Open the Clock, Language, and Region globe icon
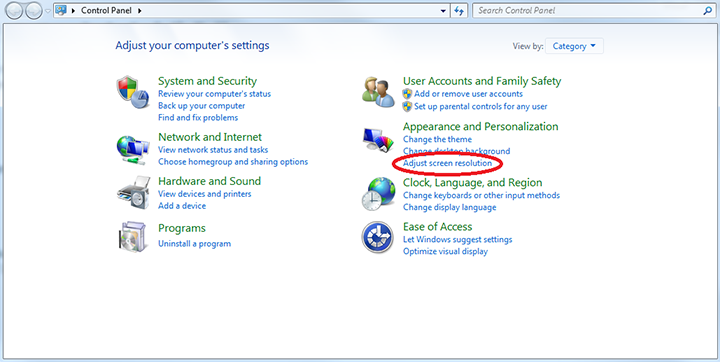Screen dimensions: 720x362 pos(378,194)
